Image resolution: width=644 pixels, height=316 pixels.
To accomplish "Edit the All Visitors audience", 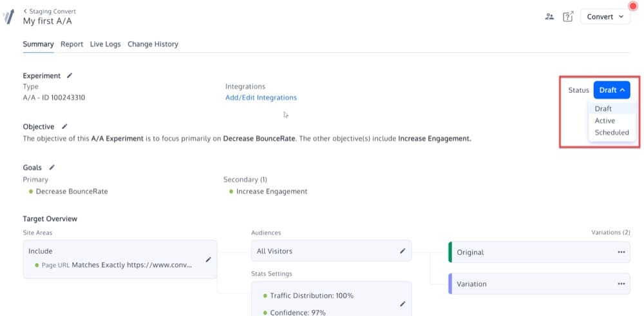I will tap(402, 251).
